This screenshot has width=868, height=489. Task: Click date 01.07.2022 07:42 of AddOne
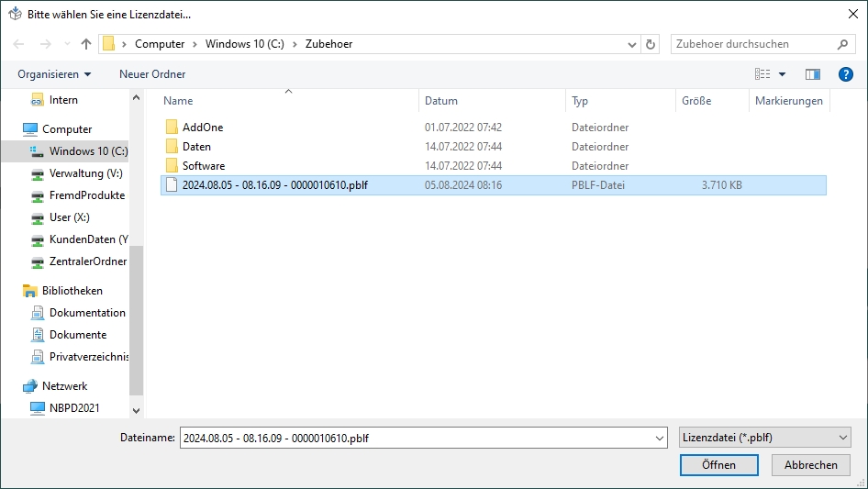click(463, 128)
